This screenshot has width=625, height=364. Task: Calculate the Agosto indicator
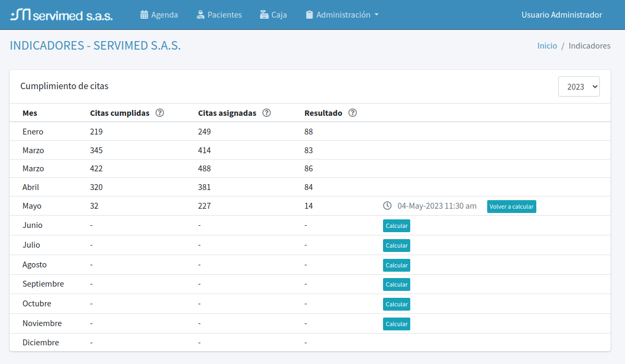tap(396, 265)
